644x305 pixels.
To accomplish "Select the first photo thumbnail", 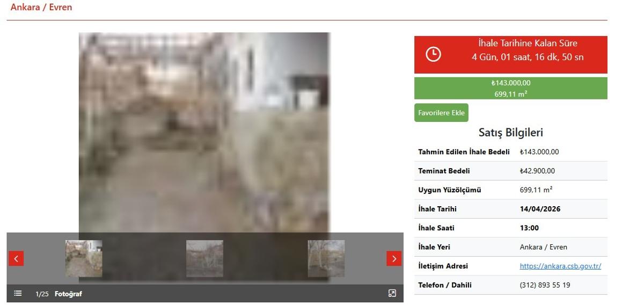I will tap(84, 258).
